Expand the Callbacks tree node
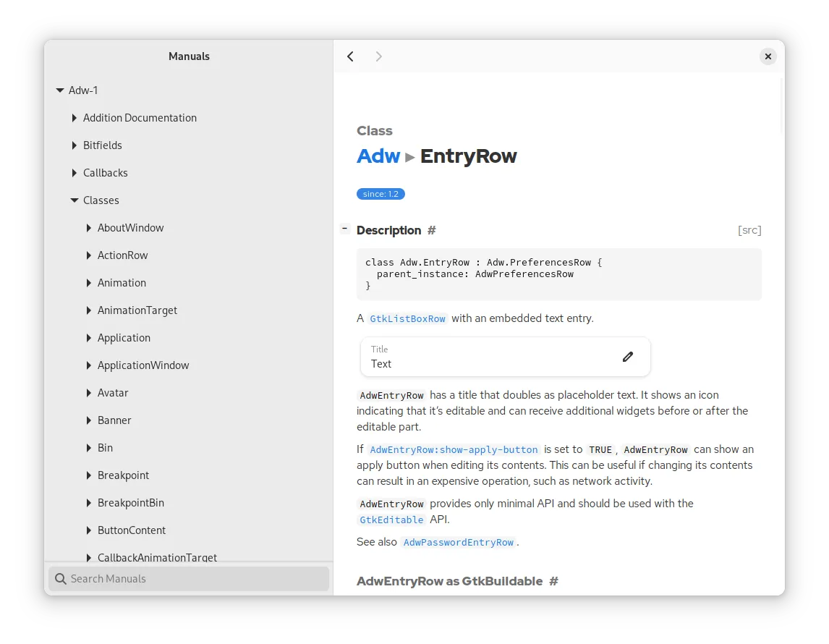The width and height of the screenshot is (829, 644). 75,173
